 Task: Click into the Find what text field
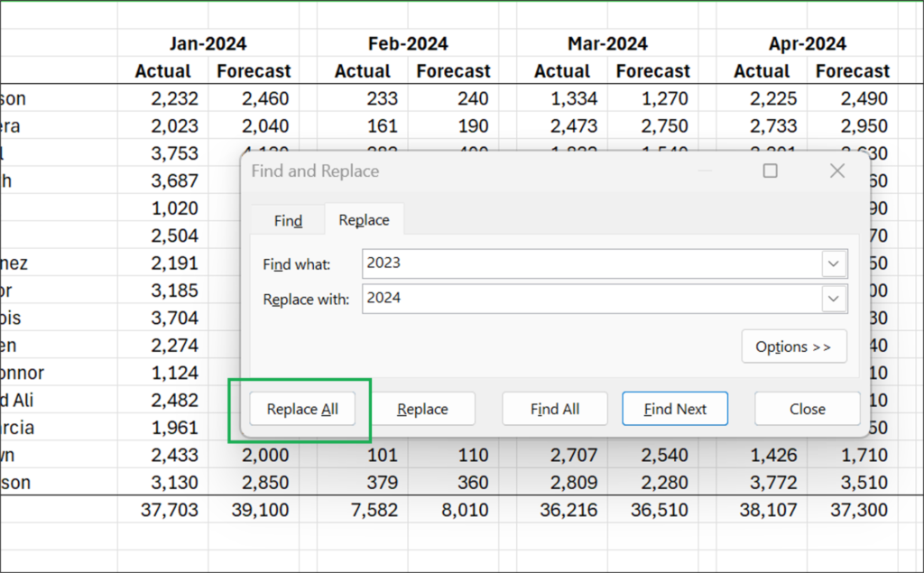591,263
